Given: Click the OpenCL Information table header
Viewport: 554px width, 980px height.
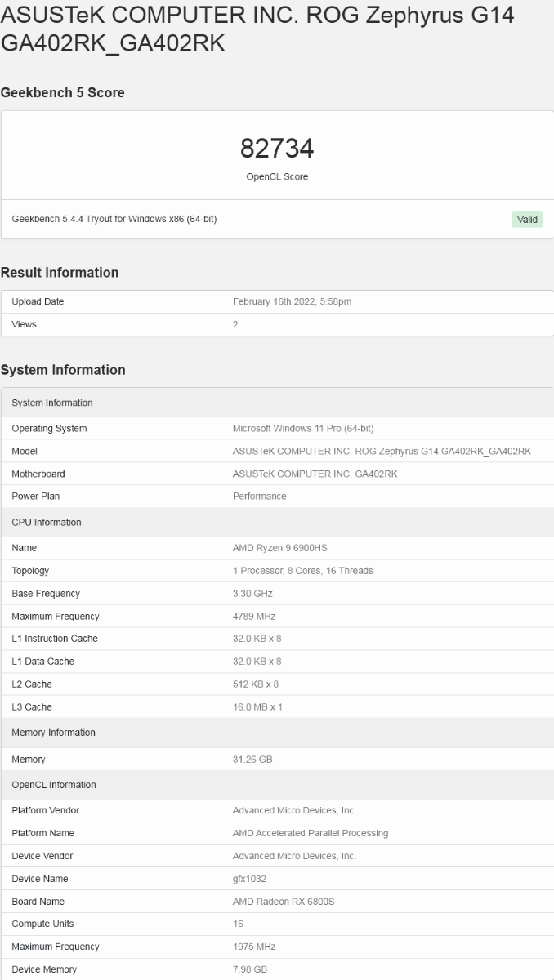Looking at the screenshot, I should click(54, 785).
